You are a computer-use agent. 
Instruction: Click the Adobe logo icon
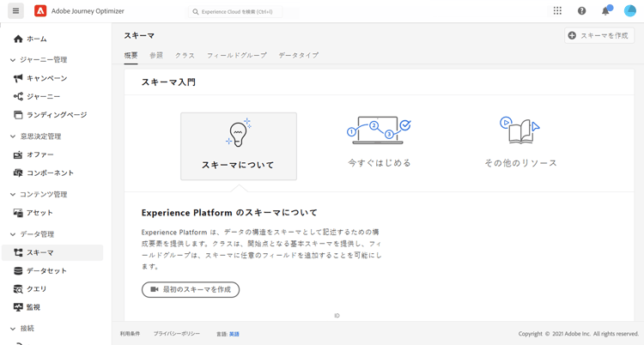click(x=40, y=10)
